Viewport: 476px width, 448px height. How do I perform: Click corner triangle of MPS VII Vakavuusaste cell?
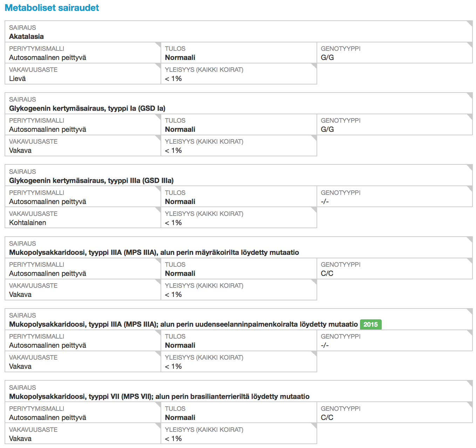point(158,426)
